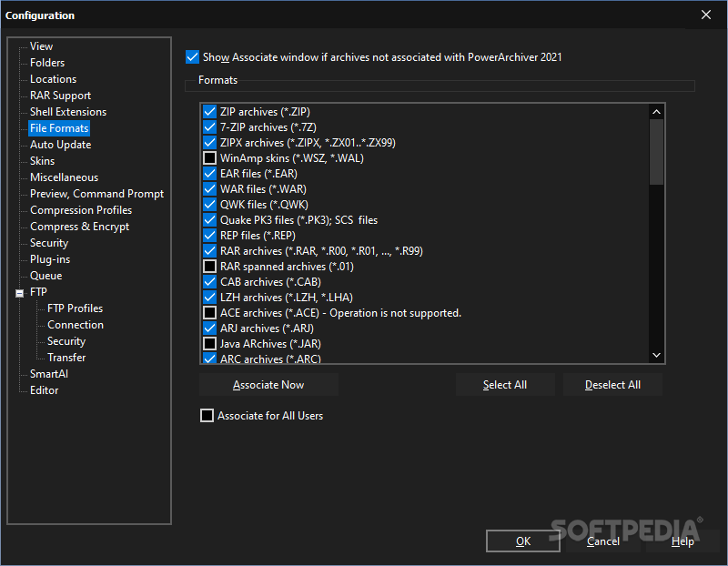Select Connection under FTP

76,325
